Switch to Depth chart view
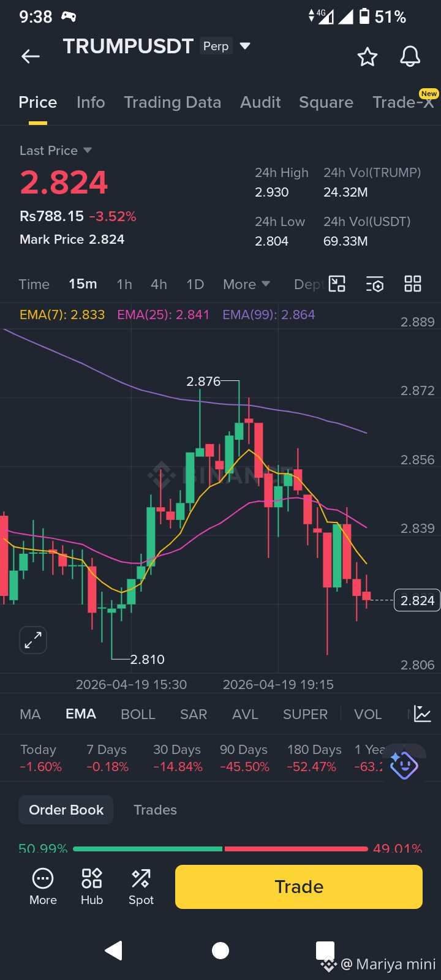Viewport: 441px width, 980px height. click(x=308, y=284)
